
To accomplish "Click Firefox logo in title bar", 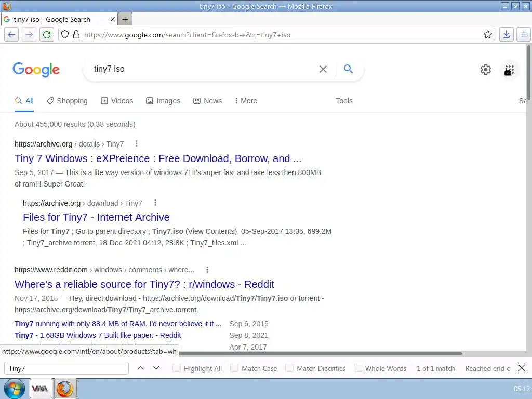I will [6, 6].
